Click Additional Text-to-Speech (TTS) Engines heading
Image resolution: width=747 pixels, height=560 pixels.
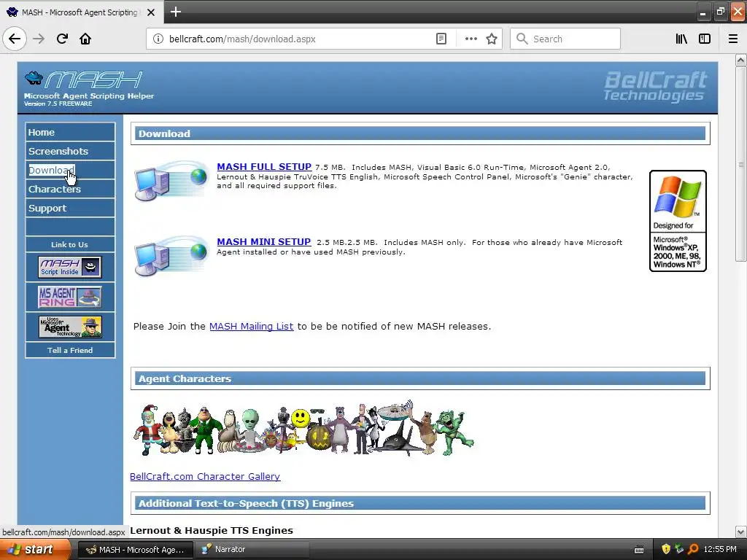point(246,503)
